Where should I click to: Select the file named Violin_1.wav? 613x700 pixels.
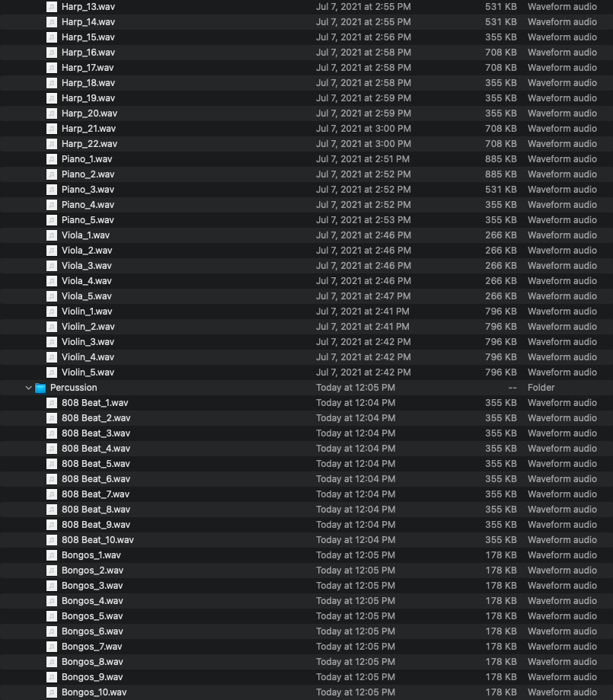pos(87,312)
